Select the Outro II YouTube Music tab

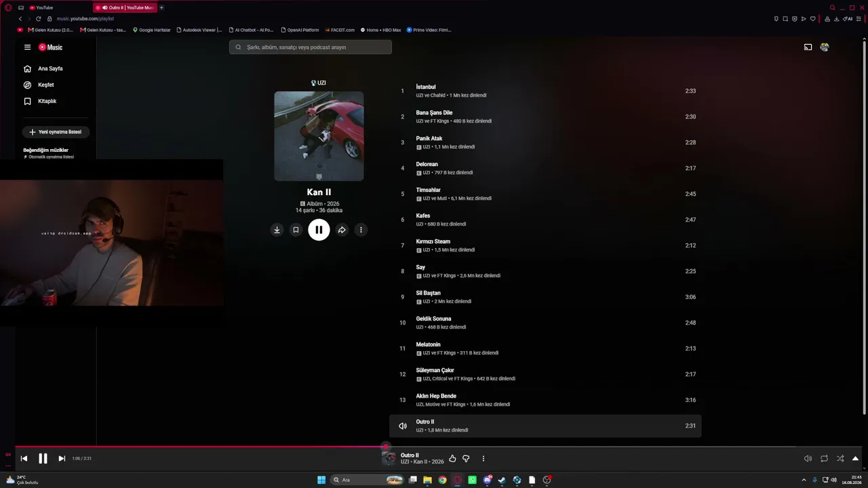(125, 7)
